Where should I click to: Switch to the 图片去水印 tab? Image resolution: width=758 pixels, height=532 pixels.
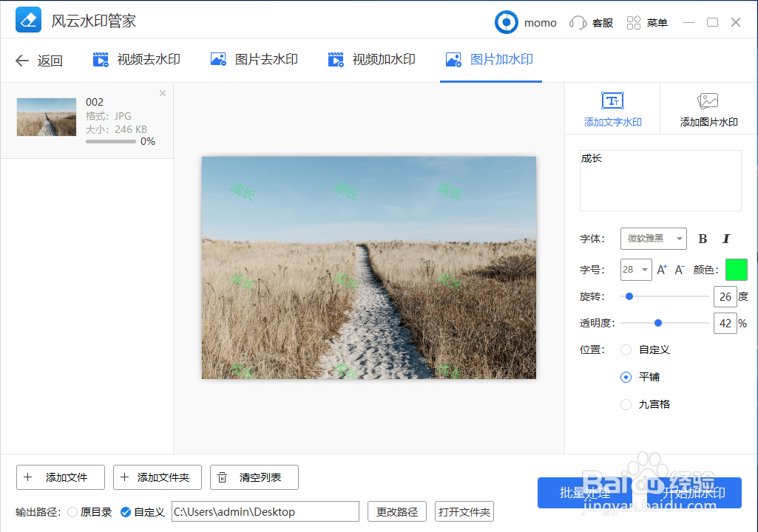[254, 60]
